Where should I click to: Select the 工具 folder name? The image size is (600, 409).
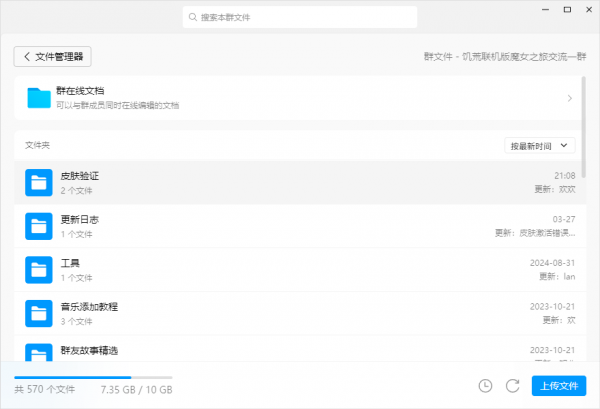click(x=69, y=262)
